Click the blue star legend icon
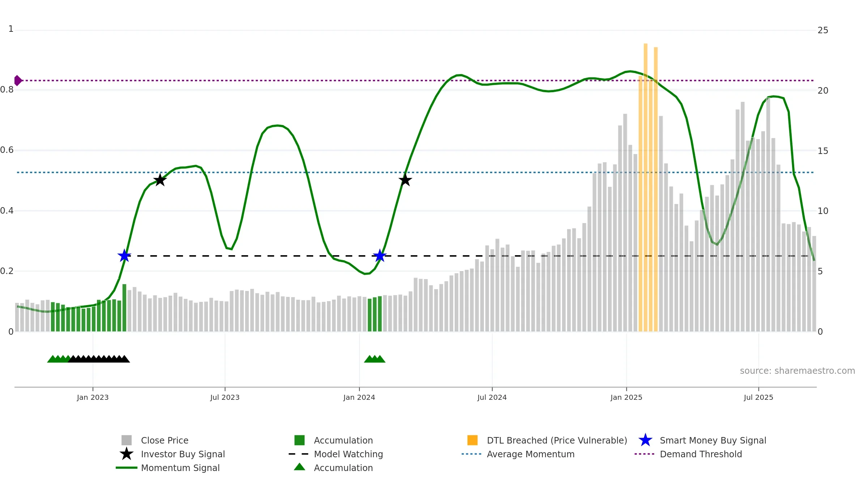The image size is (868, 488). (645, 440)
